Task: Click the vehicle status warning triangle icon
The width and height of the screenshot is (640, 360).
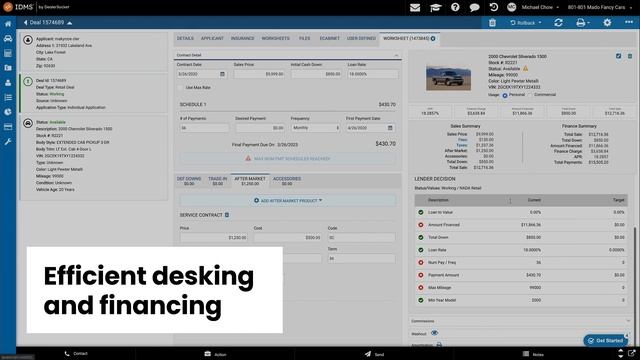Action: tap(526, 69)
